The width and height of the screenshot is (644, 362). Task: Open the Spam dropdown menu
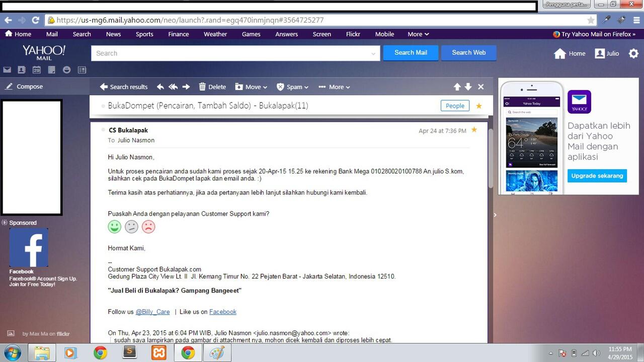point(292,87)
